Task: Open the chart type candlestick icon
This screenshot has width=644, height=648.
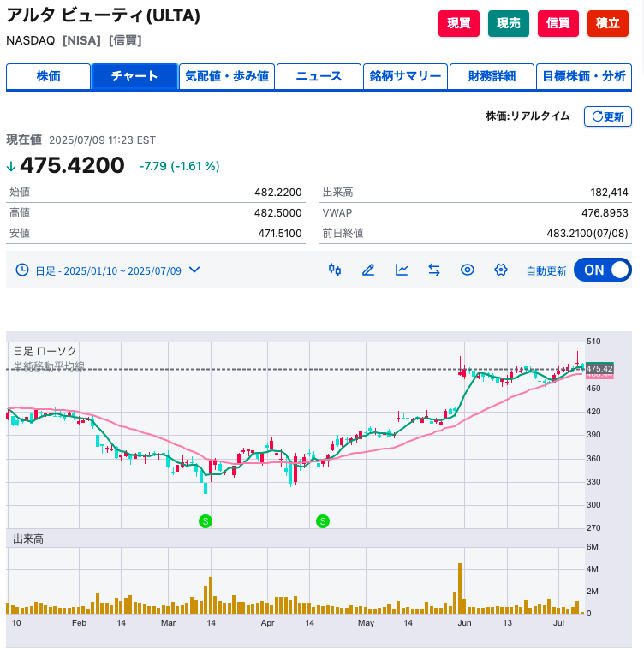Action: tap(335, 270)
